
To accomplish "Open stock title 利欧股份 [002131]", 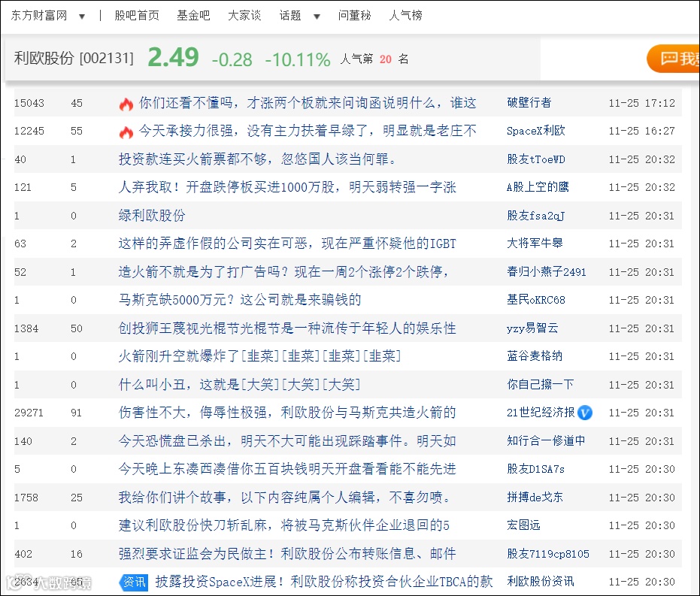I will coord(74,58).
